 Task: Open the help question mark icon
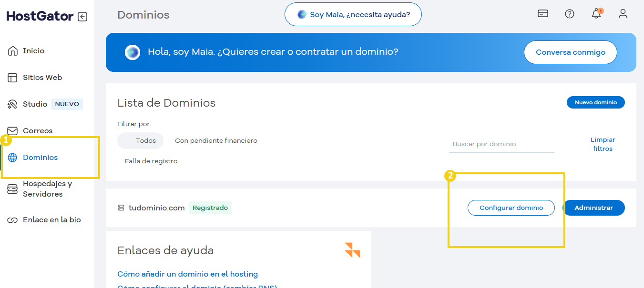click(570, 14)
